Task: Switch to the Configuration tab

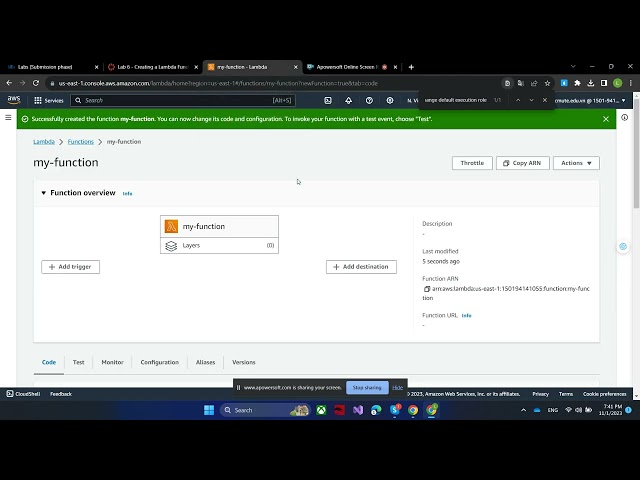Action: [x=160, y=362]
